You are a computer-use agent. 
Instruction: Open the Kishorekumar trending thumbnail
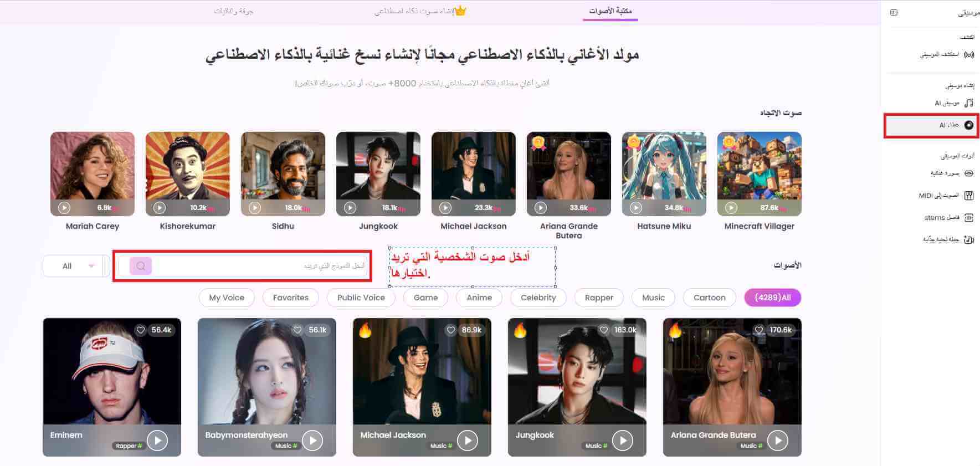(188, 174)
